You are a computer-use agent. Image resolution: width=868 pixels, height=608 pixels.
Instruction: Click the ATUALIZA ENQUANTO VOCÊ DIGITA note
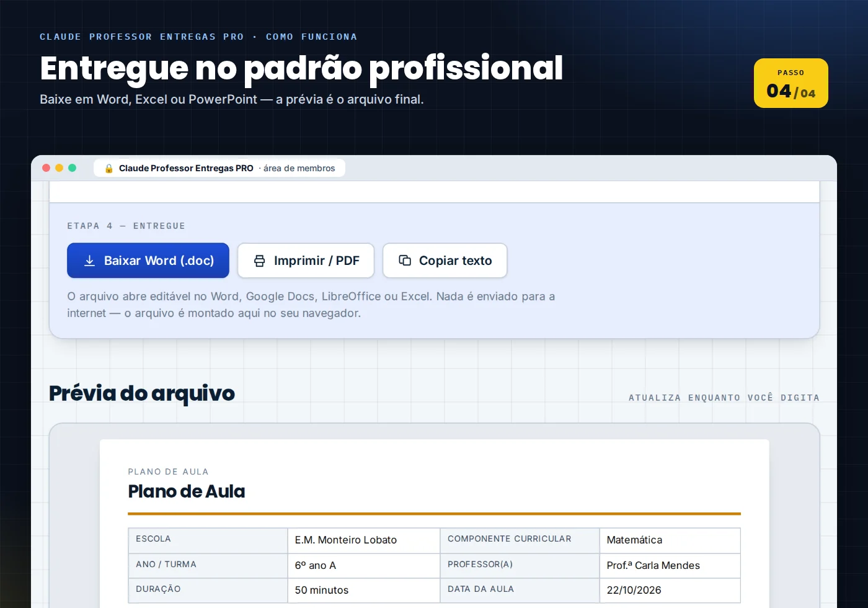coord(724,398)
